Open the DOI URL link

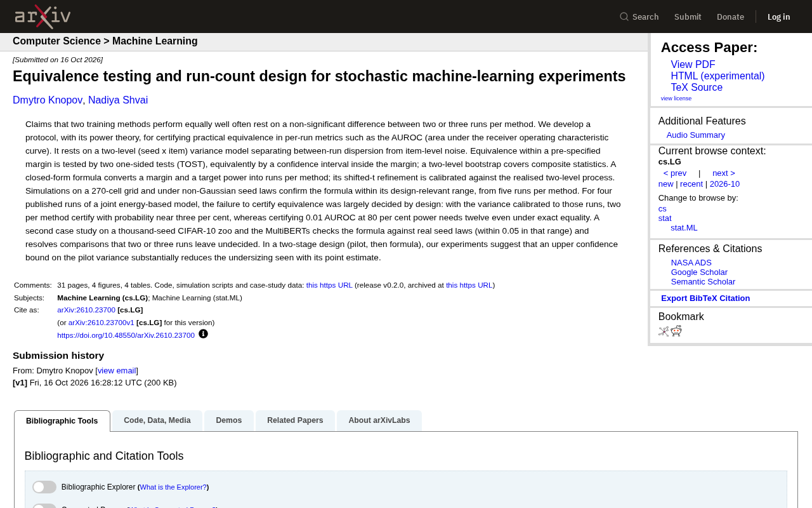126,335
